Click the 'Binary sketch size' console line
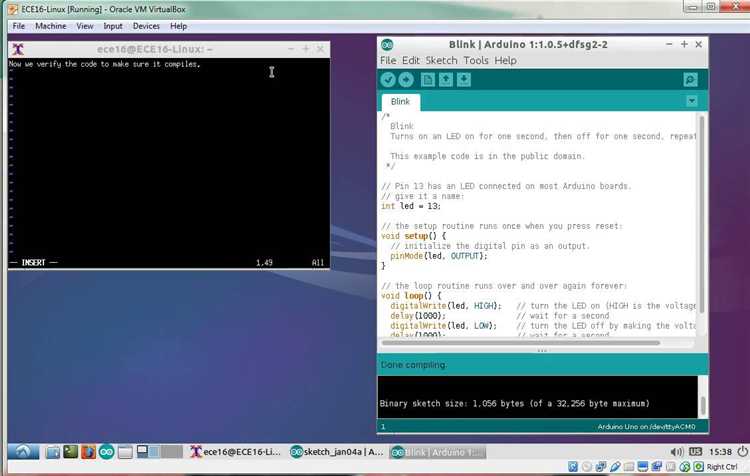 click(515, 403)
